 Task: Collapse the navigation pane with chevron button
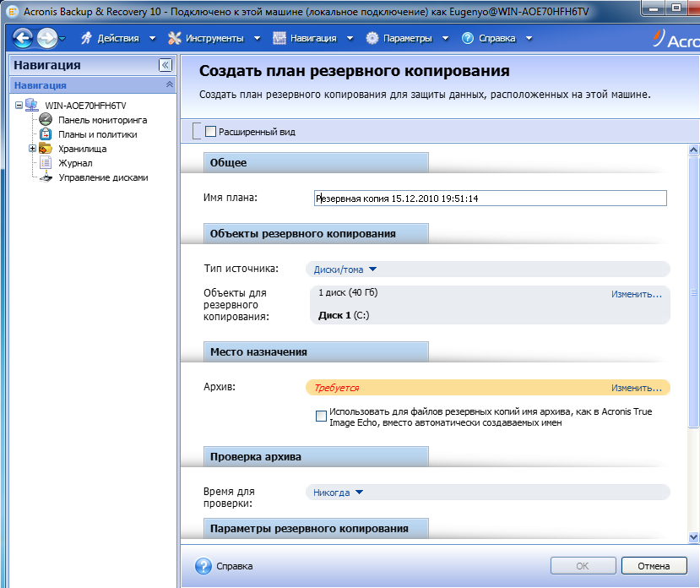[166, 65]
